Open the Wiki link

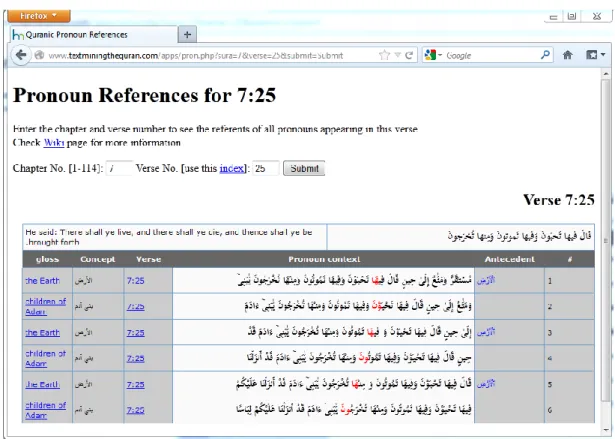54,142
